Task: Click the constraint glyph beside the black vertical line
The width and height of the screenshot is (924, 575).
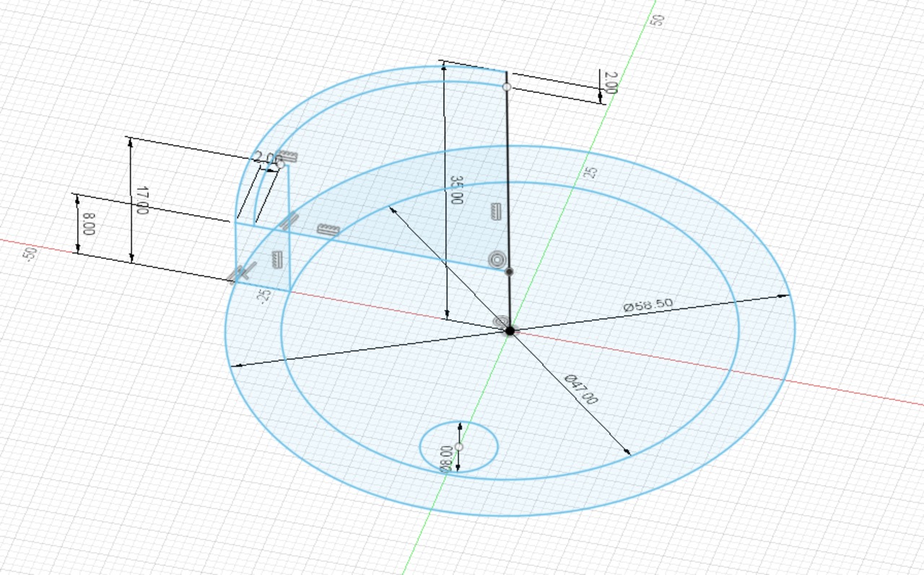Action: pyautogui.click(x=495, y=211)
